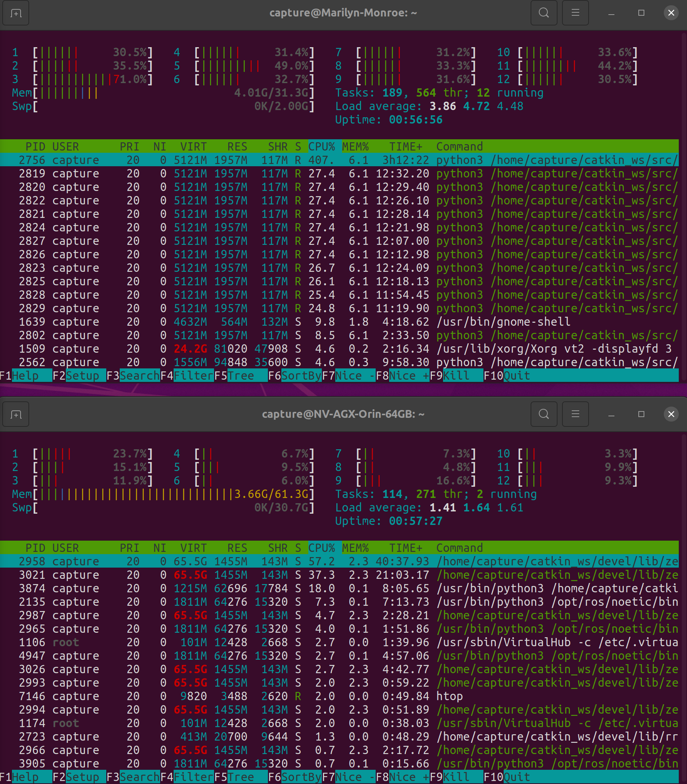The height and width of the screenshot is (784, 687).
Task: Click the search icon in Marilyn-Monroe title bar
Action: 544,13
